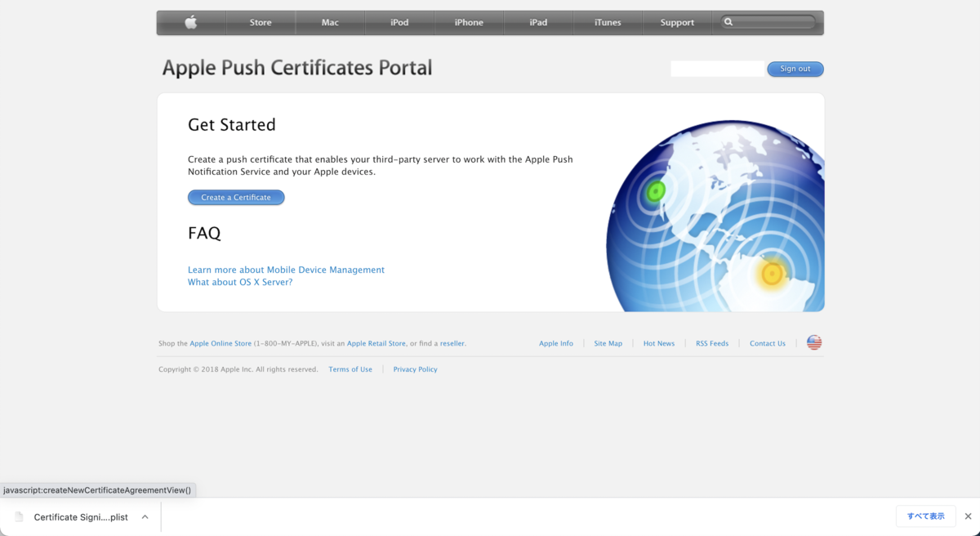980x536 pixels.
Task: Open the Store navigation tab
Action: [261, 23]
